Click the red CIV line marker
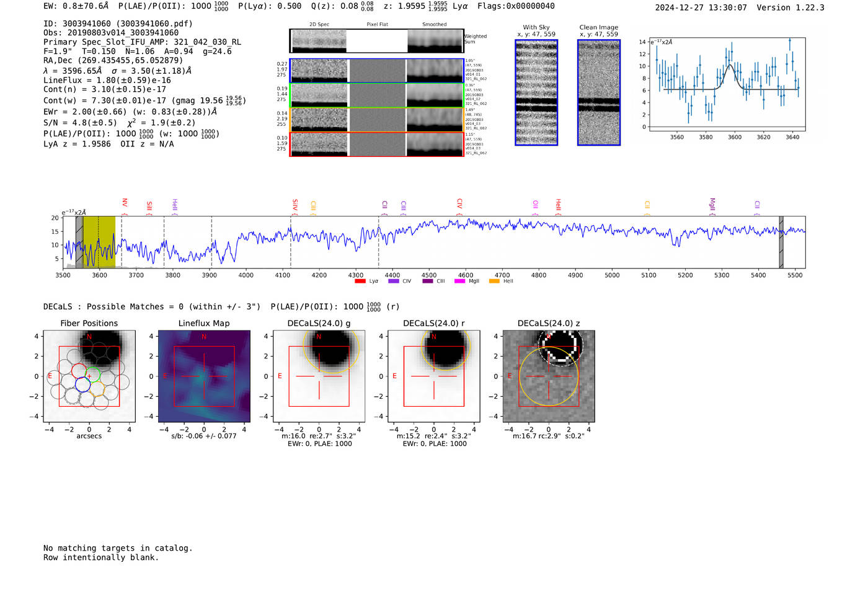This screenshot has height=591, width=868. (459, 206)
